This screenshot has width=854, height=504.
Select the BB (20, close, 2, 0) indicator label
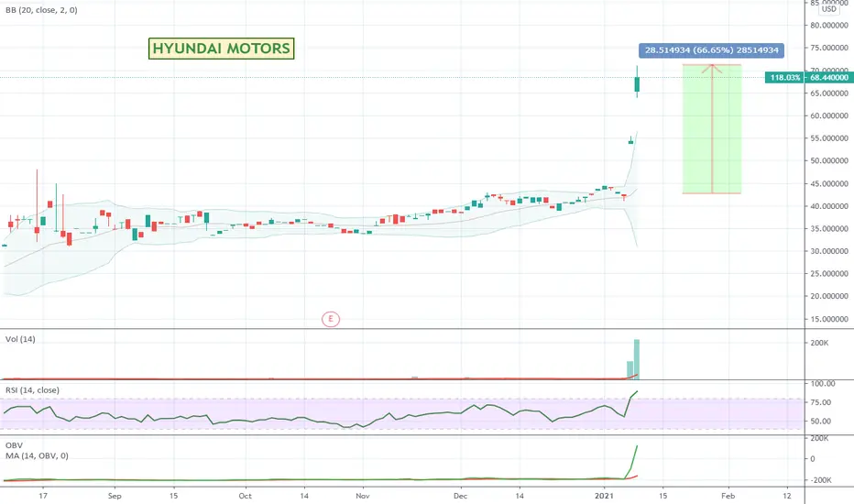41,10
